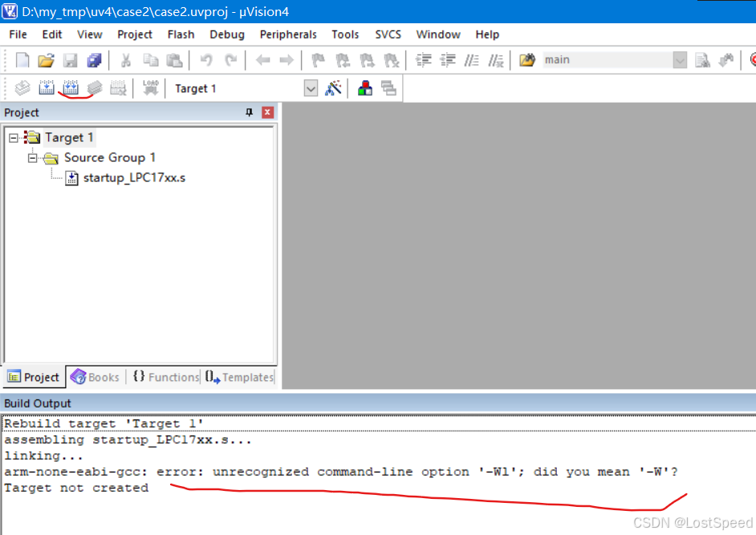Image resolution: width=756 pixels, height=535 pixels.
Task: Open the Debug menu
Action: click(227, 34)
